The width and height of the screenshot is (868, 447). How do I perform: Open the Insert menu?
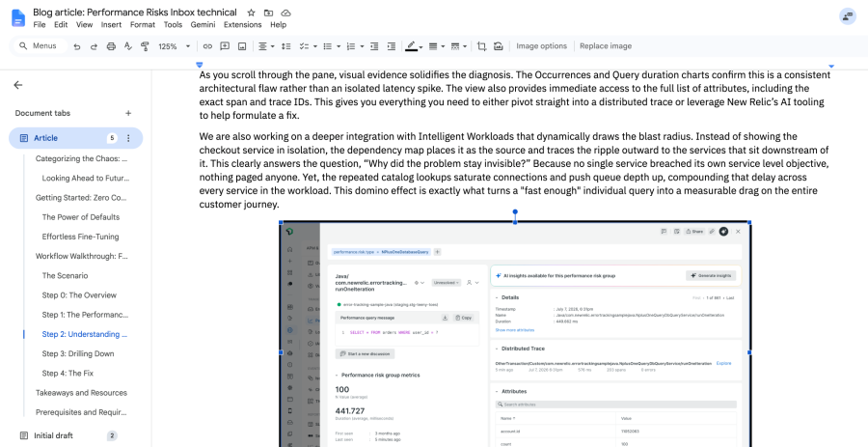(x=111, y=24)
